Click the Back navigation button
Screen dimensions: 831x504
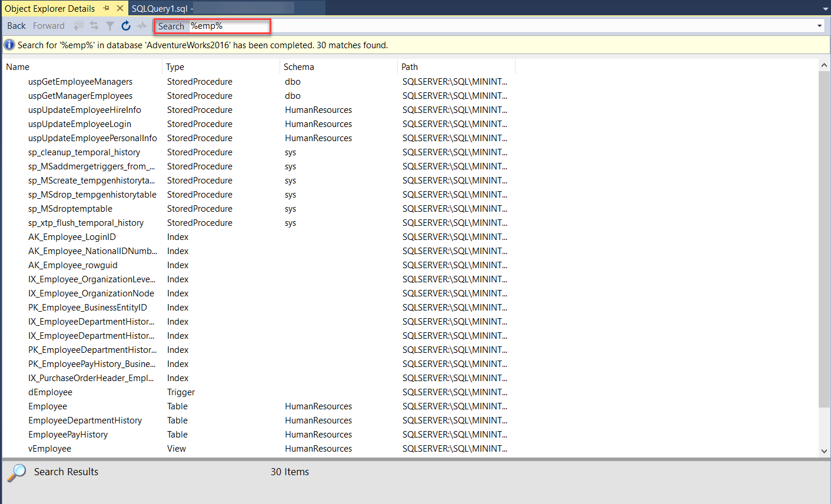[16, 25]
